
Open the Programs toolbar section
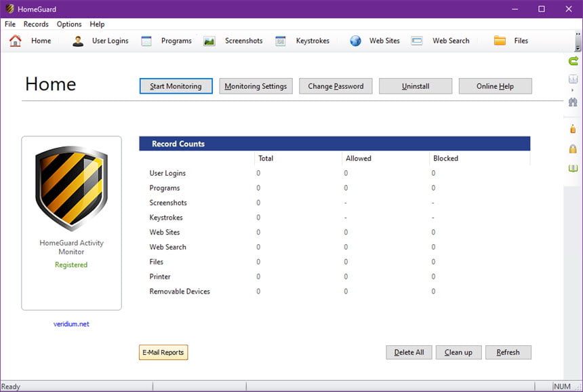pyautogui.click(x=177, y=41)
